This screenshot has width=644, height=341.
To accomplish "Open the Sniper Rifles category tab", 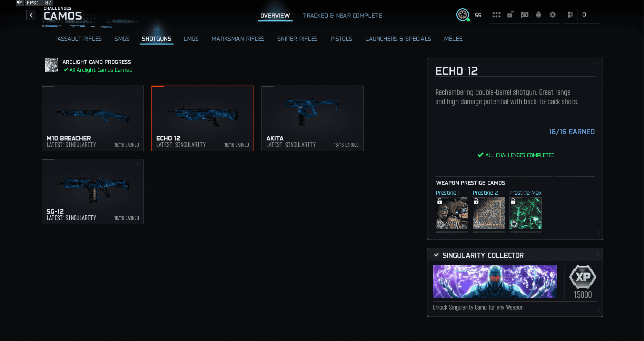I will click(297, 39).
